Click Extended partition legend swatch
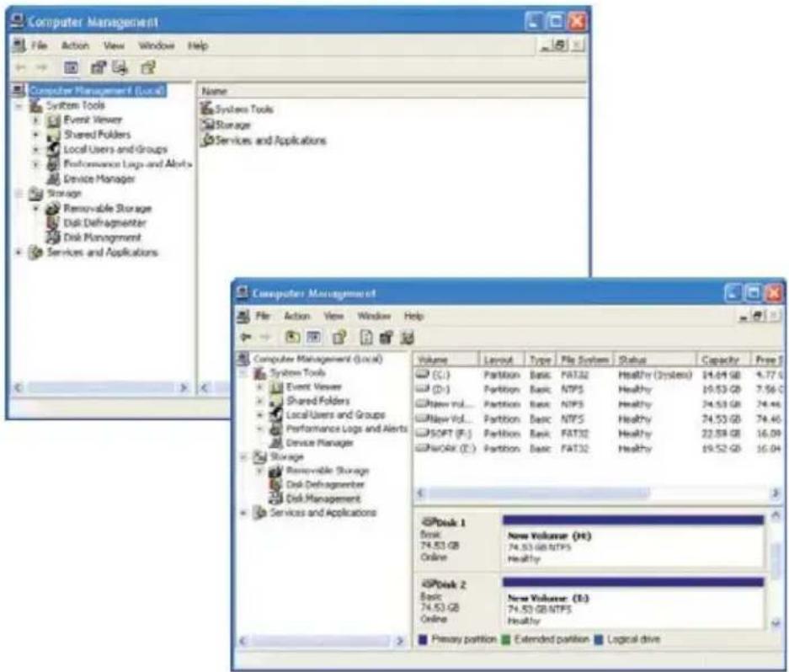Screen dimensions: 789x672 click(506, 639)
